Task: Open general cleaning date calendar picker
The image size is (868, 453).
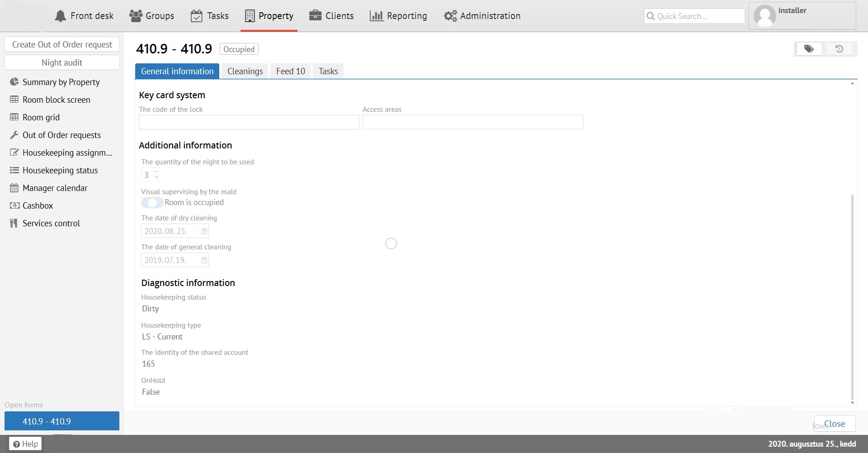Action: click(x=204, y=260)
